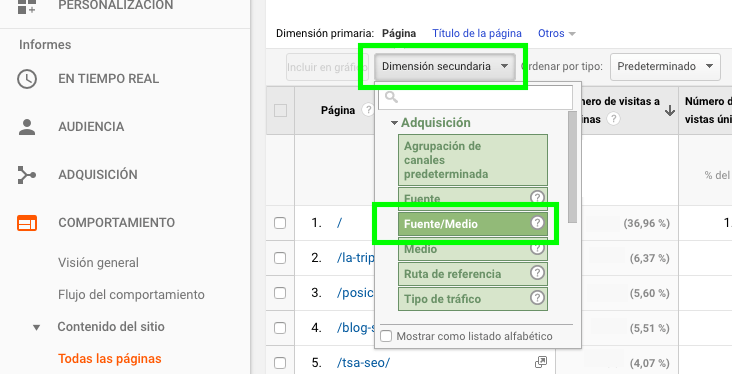
Task: Switch primary dimension to Título de la página
Action: [x=477, y=34]
